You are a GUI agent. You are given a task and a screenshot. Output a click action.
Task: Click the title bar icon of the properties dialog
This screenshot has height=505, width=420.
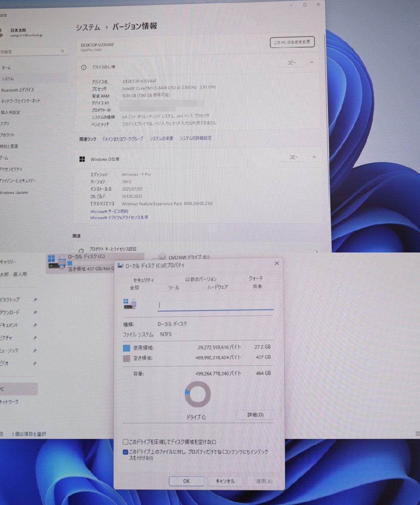(x=121, y=265)
